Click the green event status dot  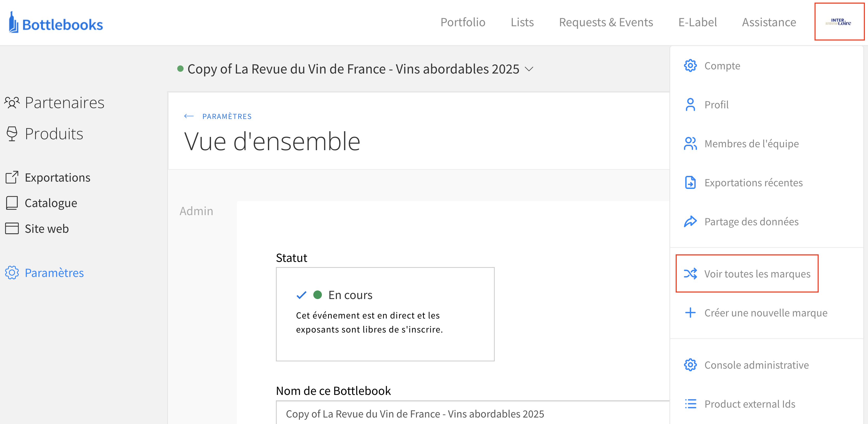pyautogui.click(x=180, y=69)
